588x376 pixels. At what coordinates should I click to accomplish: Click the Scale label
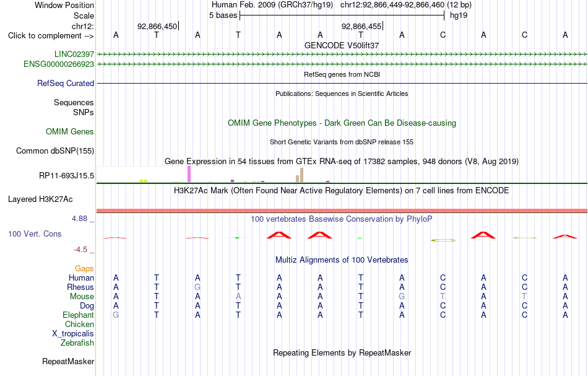click(x=84, y=15)
